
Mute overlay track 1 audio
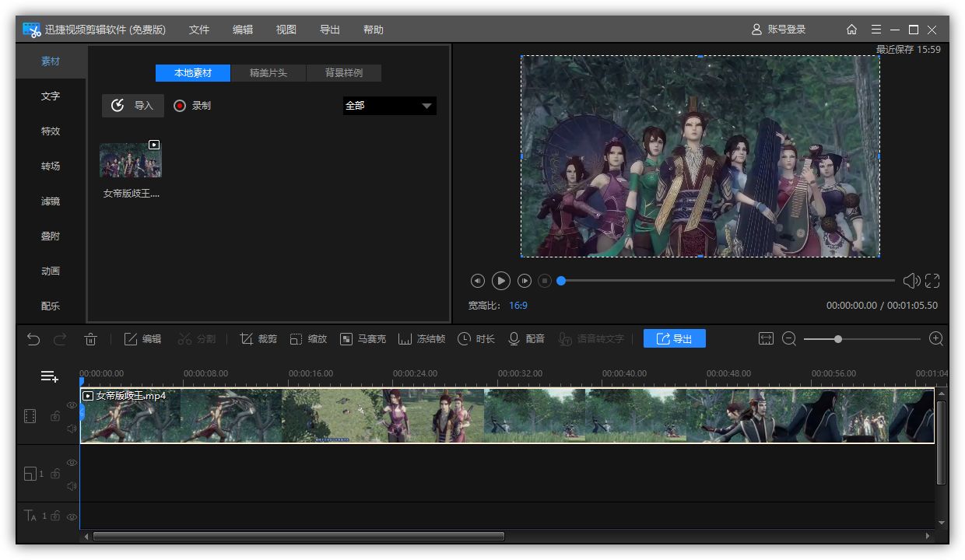pos(72,486)
